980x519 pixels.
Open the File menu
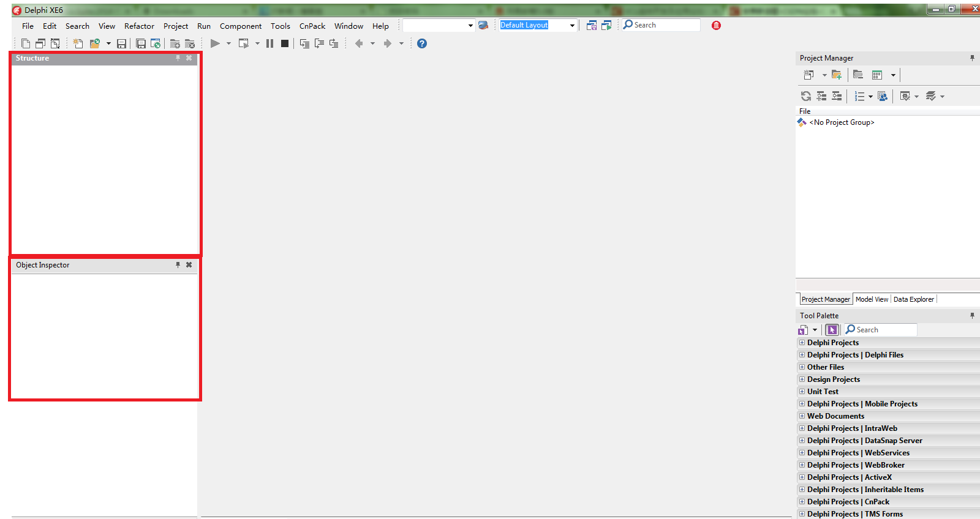tap(28, 26)
